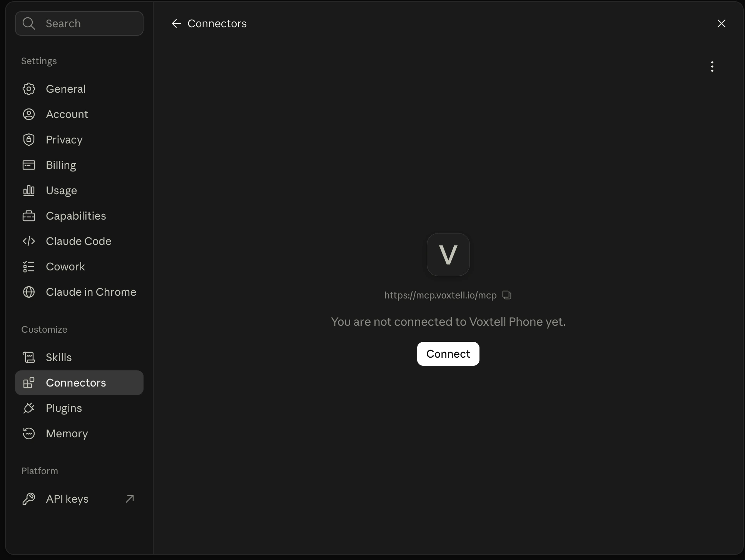745x560 pixels.
Task: Click the Skills scroll icon
Action: click(x=29, y=357)
